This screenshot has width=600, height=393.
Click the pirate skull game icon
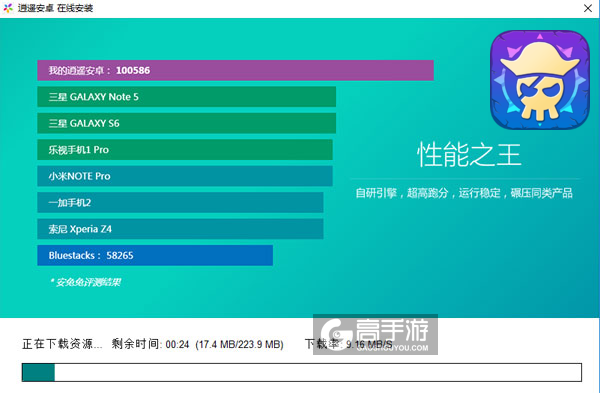(540, 80)
